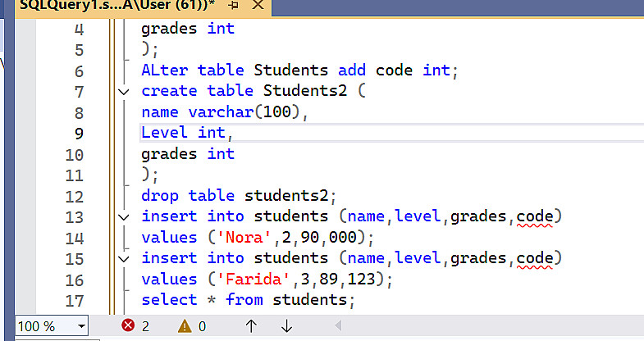Collapse the insert 'Farida' statement block
Image resolution: width=644 pixels, height=341 pixels.
click(x=124, y=259)
